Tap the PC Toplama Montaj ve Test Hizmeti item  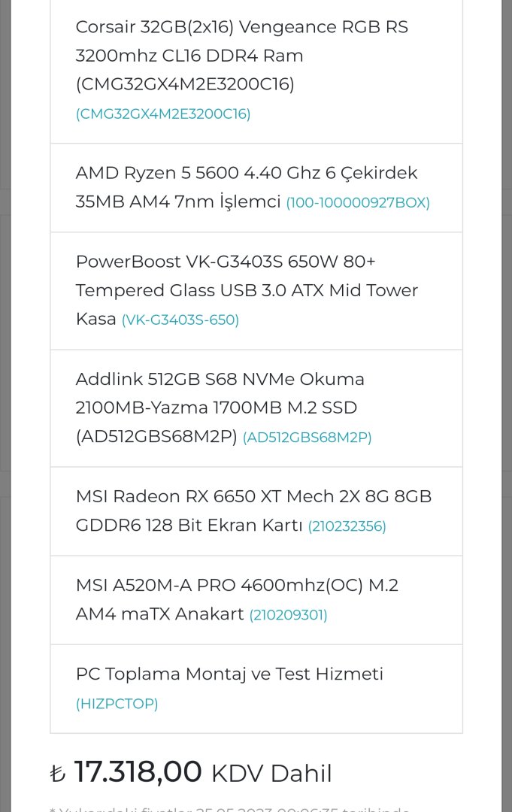click(229, 674)
